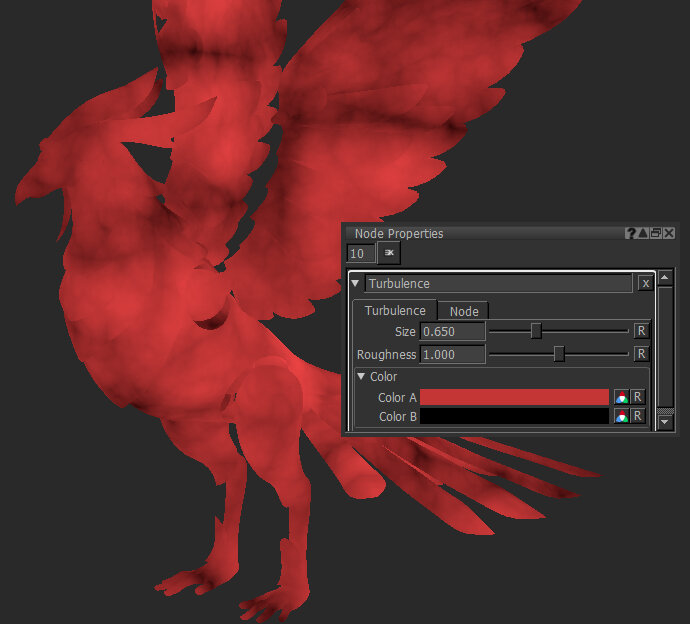Image resolution: width=690 pixels, height=624 pixels.
Task: Float the Node Properties panel
Action: tap(655, 233)
